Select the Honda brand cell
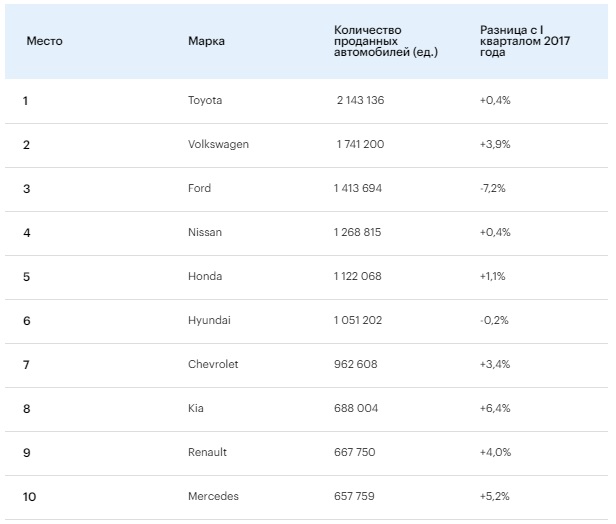The image size is (616, 524). tap(205, 276)
